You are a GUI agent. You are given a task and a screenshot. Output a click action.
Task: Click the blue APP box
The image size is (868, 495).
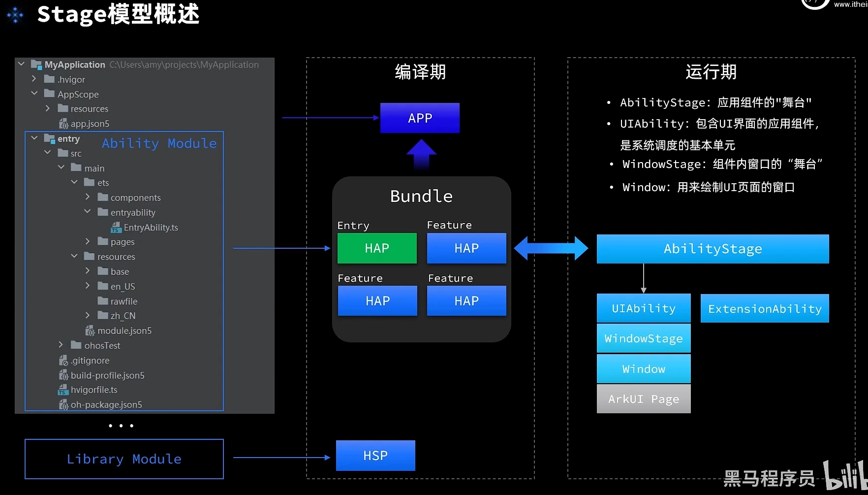420,118
